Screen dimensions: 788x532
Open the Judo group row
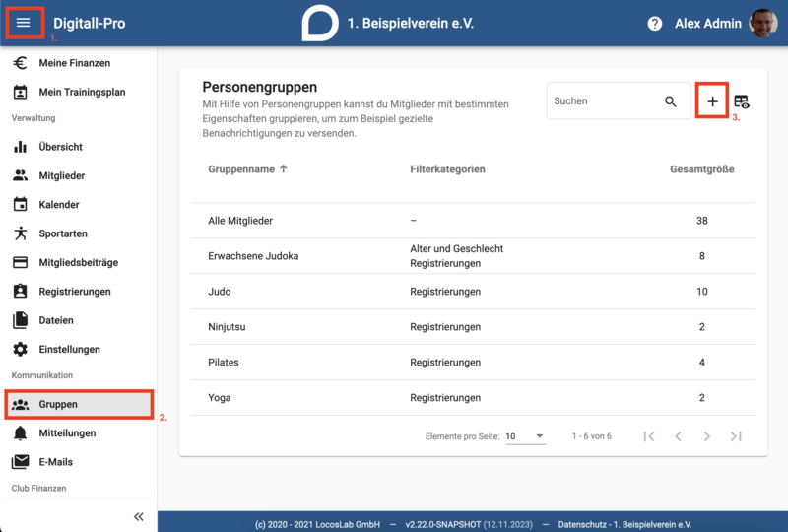point(474,292)
